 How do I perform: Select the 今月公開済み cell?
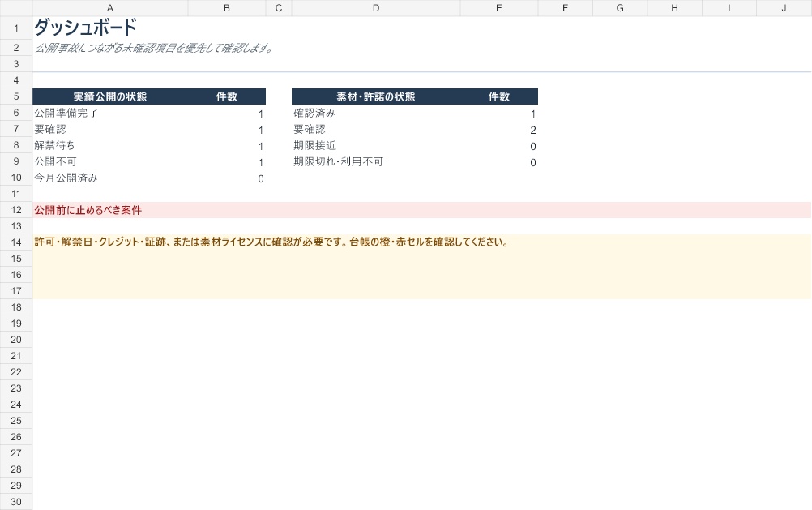(109, 178)
